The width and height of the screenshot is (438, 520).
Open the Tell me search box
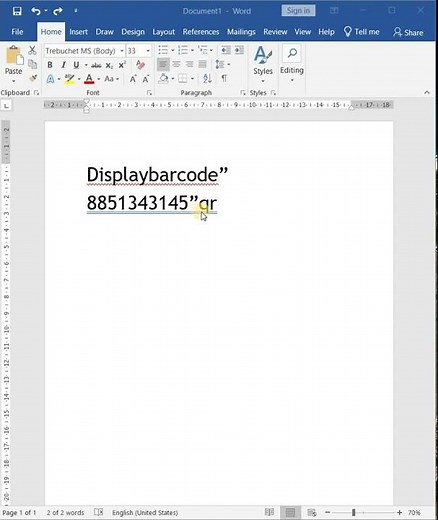point(362,32)
